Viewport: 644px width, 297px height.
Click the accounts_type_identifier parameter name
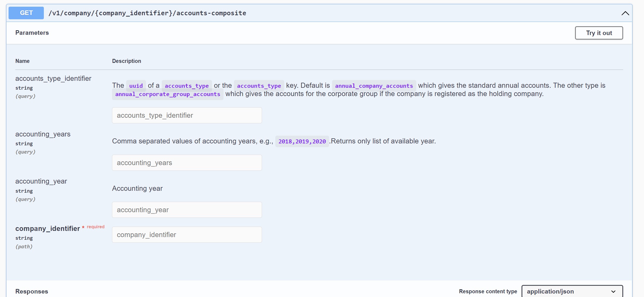click(53, 78)
